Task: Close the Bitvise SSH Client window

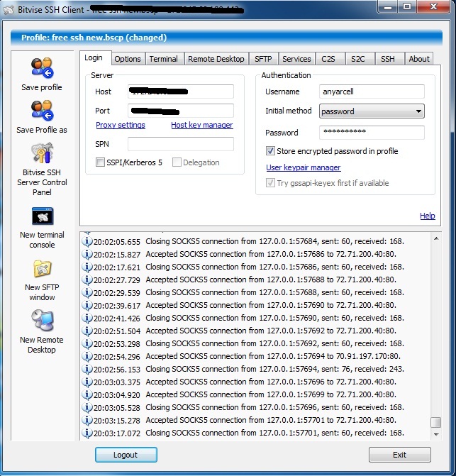Action: (433, 6)
